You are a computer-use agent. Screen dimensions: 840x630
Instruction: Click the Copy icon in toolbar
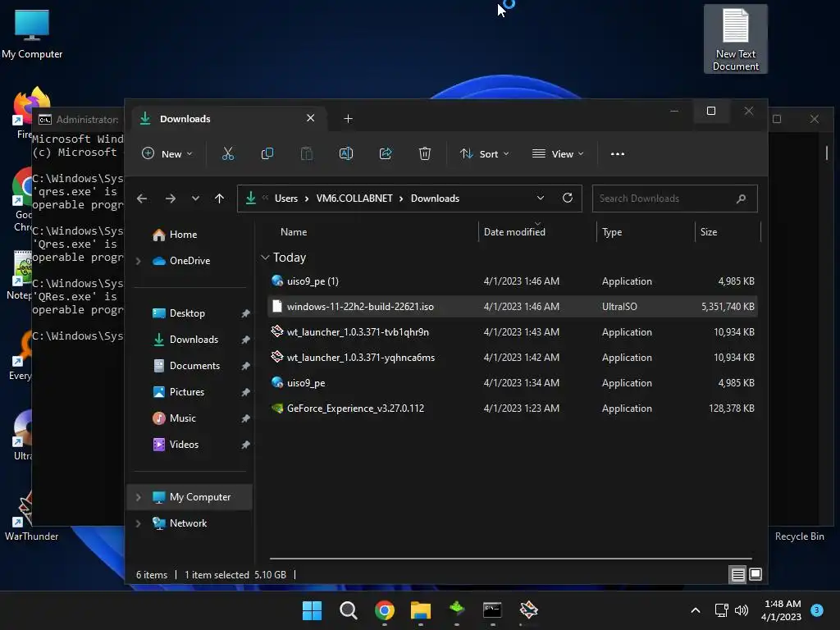click(267, 153)
